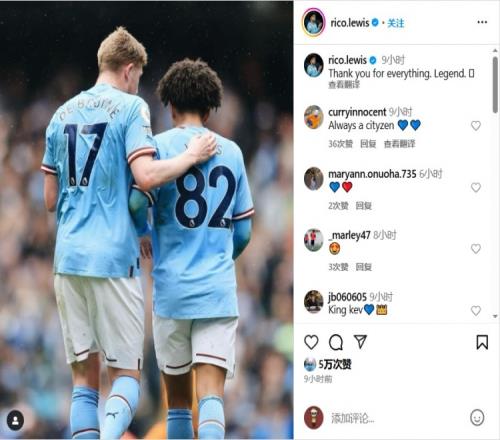
Task: Click scrollbar down arrow in comments
Action: coord(495,316)
